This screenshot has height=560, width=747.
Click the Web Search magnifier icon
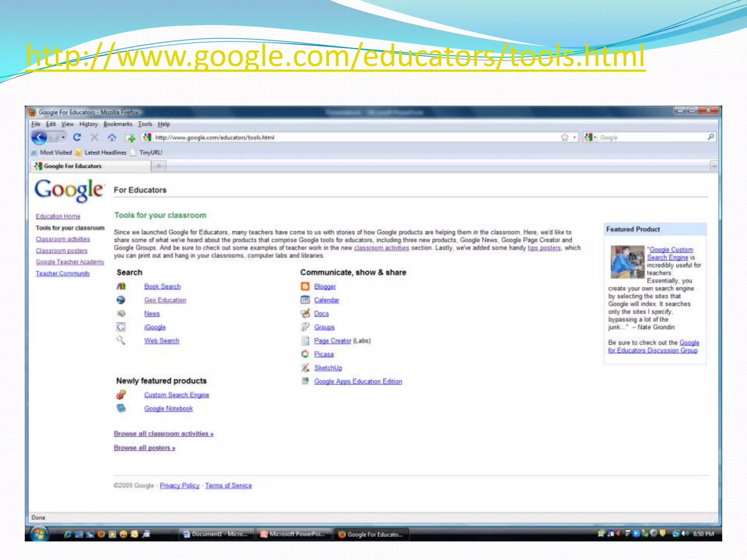tap(121, 341)
